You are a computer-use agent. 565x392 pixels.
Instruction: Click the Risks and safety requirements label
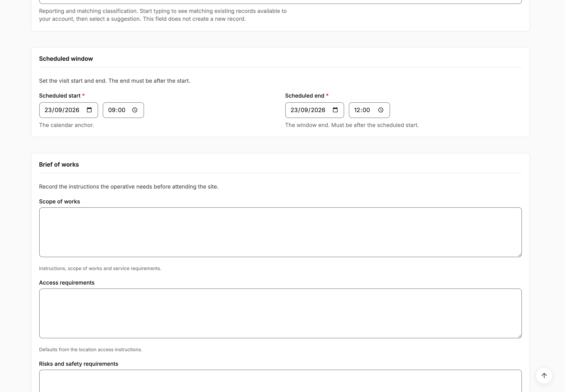79,364
